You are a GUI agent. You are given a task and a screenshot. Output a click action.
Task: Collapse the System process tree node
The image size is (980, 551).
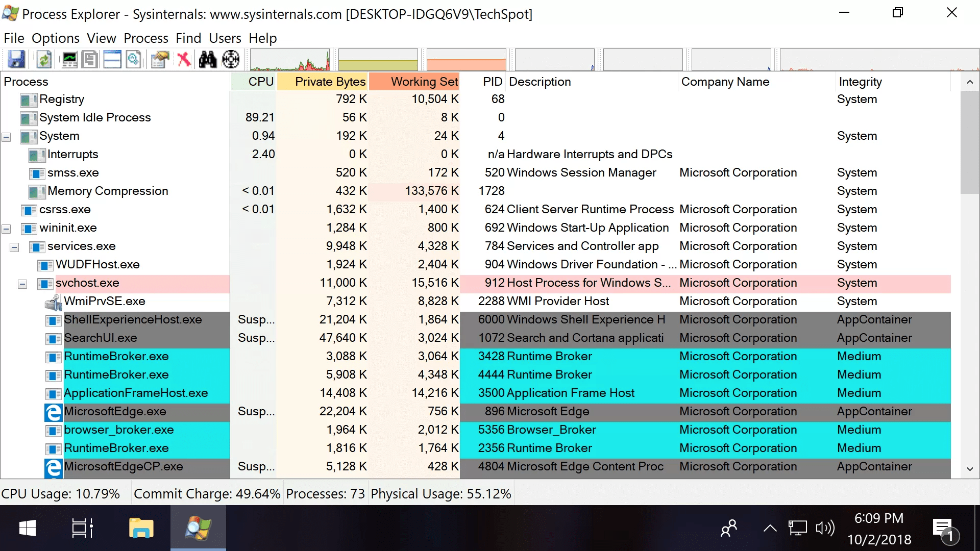coord(6,137)
